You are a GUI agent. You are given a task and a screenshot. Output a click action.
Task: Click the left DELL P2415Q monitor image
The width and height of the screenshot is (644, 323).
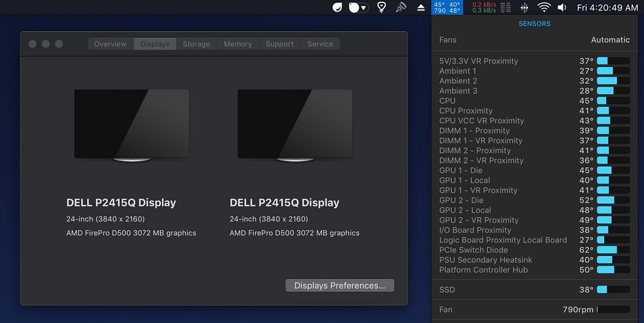pyautogui.click(x=131, y=125)
